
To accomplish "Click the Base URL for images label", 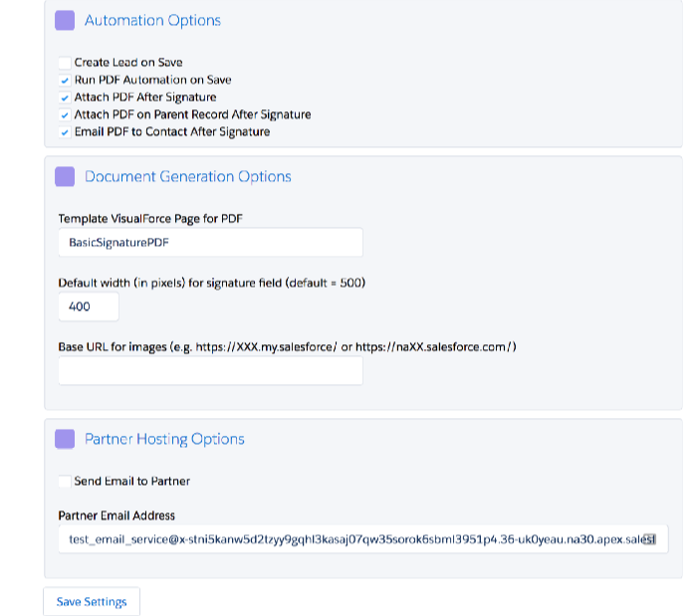I will point(287,346).
